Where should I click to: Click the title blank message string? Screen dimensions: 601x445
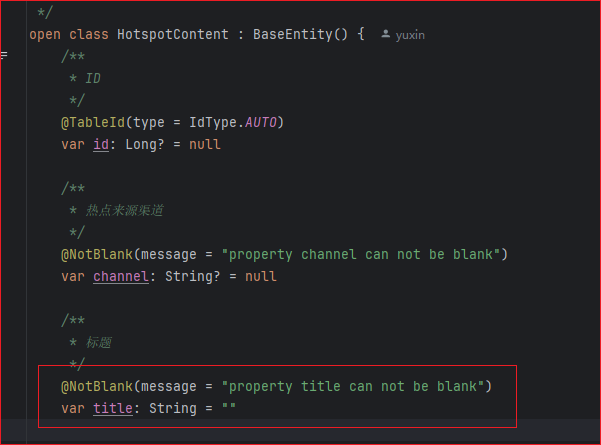pyautogui.click(x=354, y=386)
